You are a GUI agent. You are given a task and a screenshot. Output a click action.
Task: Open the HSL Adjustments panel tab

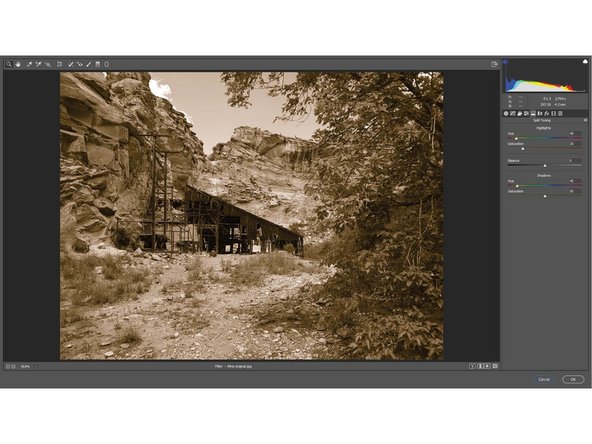[526, 113]
